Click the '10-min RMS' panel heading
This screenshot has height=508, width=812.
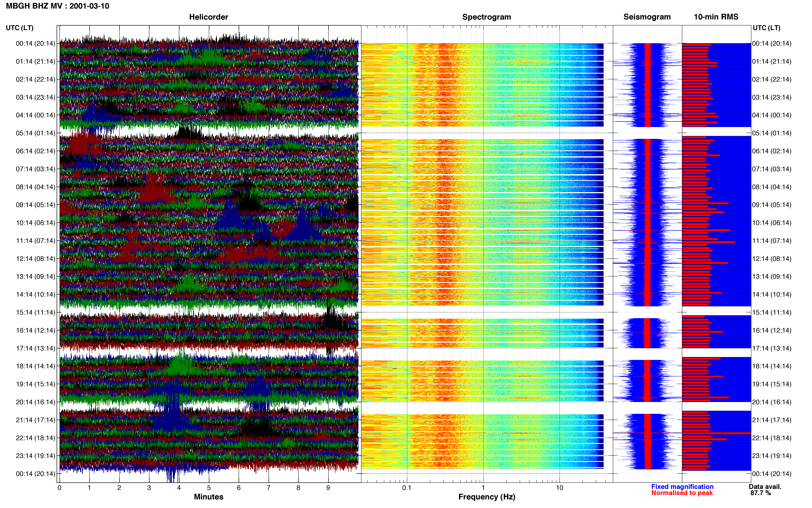pos(716,17)
